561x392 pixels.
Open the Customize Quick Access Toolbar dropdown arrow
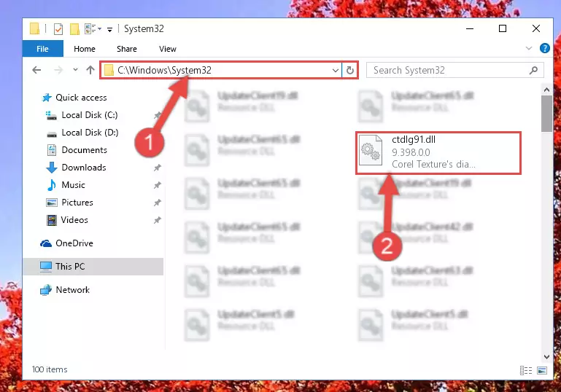click(x=110, y=29)
